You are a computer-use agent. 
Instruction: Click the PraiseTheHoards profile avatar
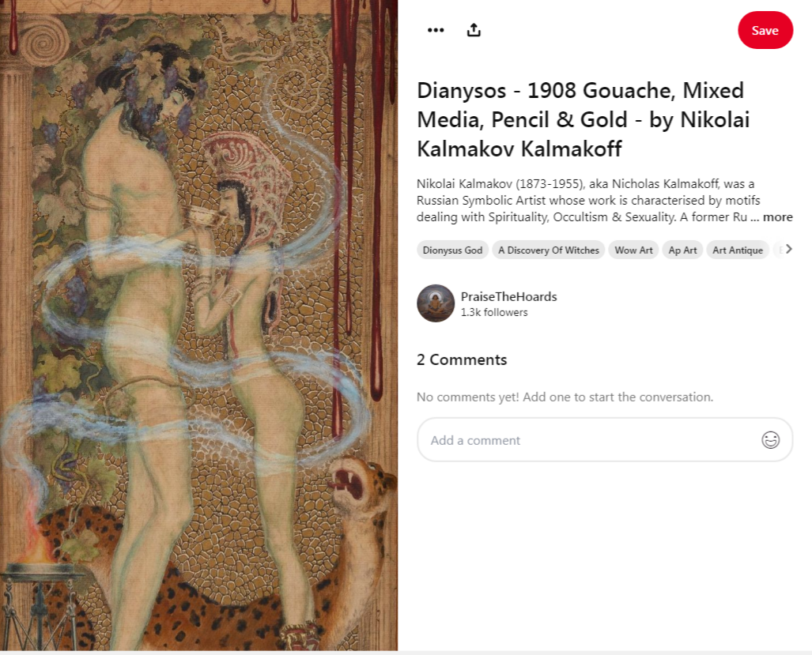436,303
